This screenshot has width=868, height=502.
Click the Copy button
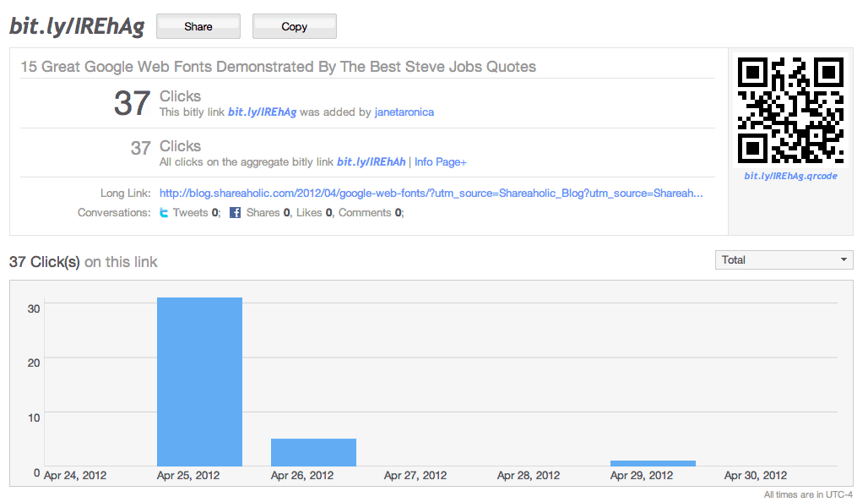[294, 26]
